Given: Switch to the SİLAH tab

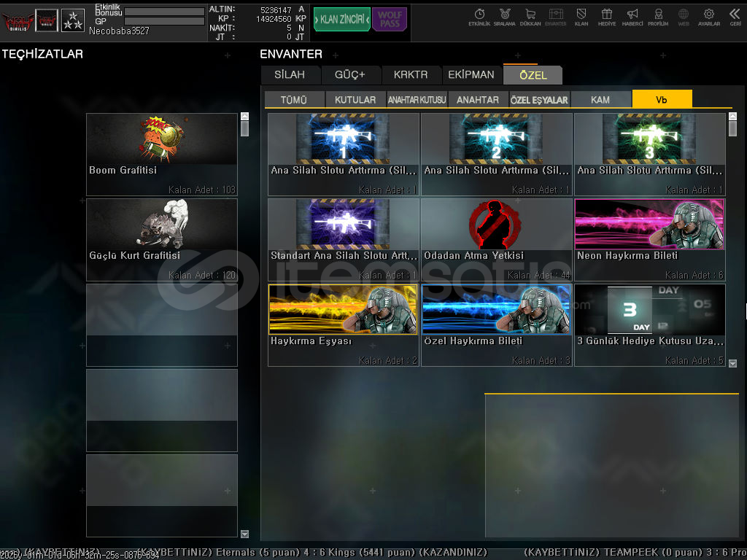Looking at the screenshot, I should coord(290,75).
